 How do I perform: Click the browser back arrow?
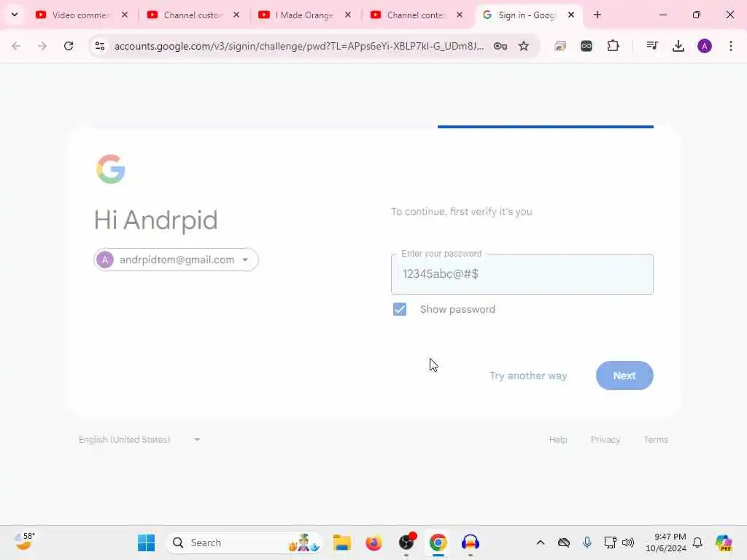(16, 46)
